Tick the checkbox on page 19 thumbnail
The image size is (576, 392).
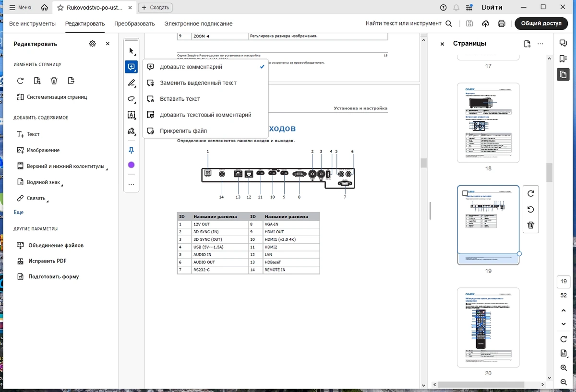tap(465, 193)
